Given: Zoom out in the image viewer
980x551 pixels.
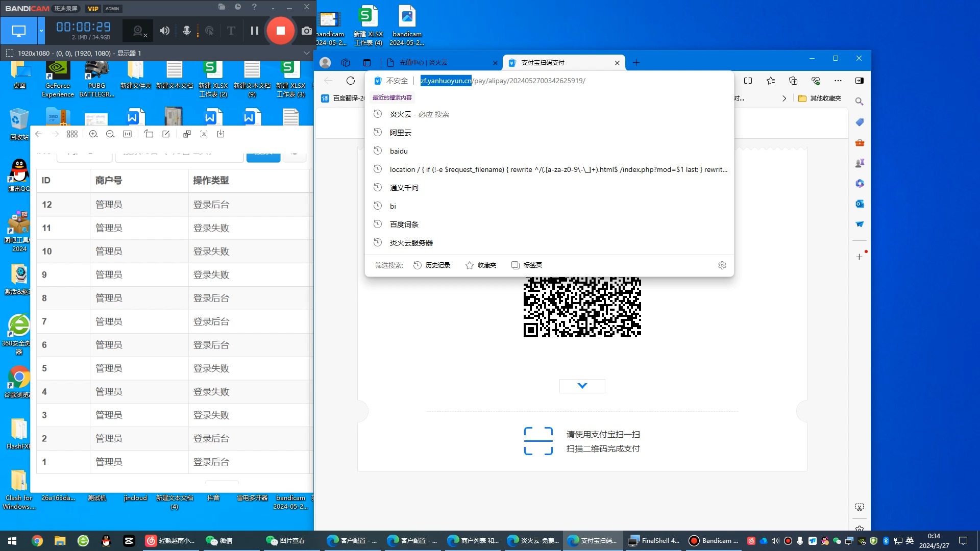Looking at the screenshot, I should tap(110, 134).
